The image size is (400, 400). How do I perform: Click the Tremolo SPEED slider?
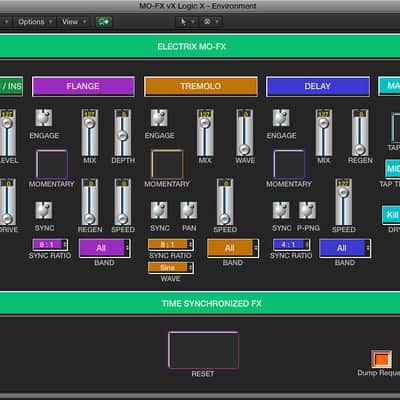[x=225, y=202]
